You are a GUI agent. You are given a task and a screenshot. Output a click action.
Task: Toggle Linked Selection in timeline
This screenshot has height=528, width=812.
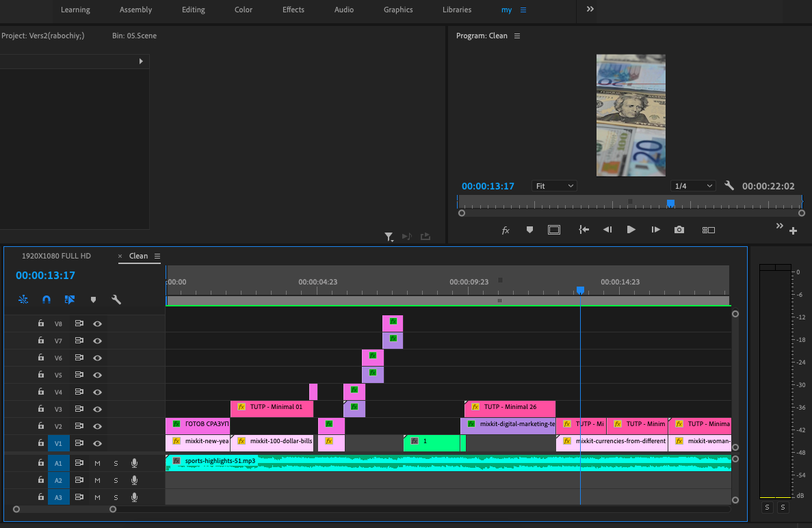pos(69,300)
